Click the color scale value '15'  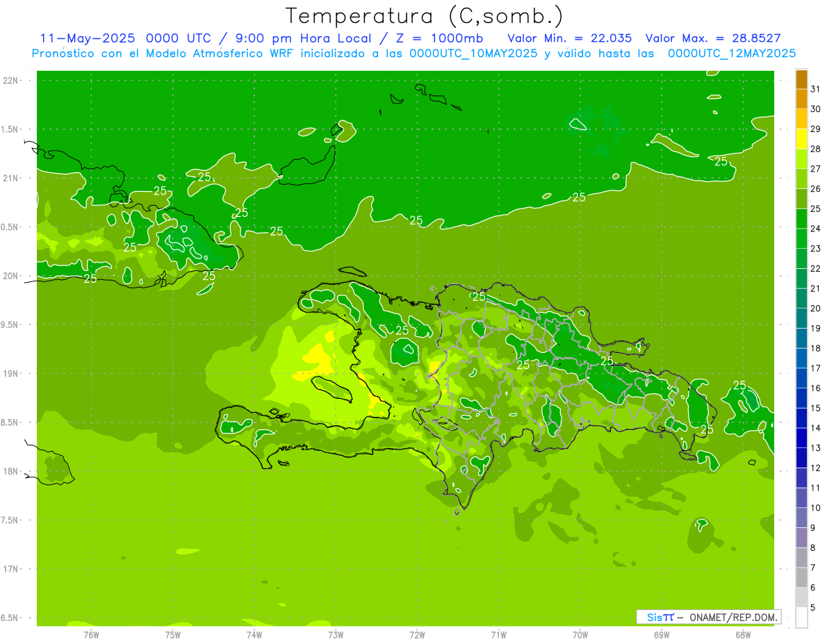pyautogui.click(x=815, y=408)
